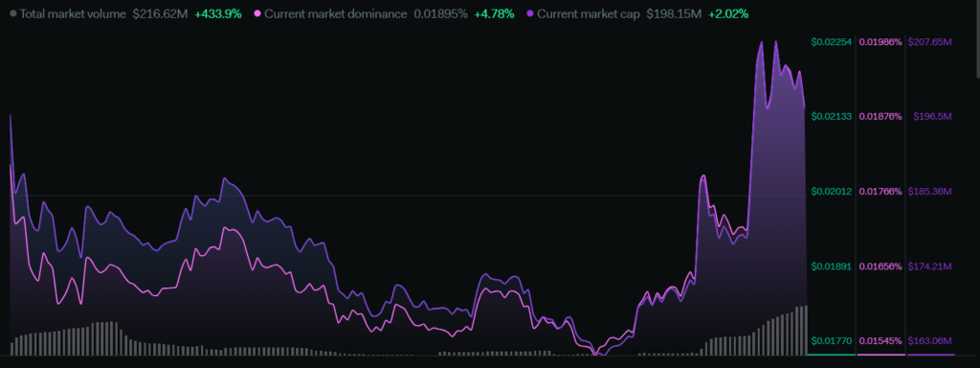Click the $185.36M market cap axis label
Viewport: 980px width, 368px height.
point(929,192)
